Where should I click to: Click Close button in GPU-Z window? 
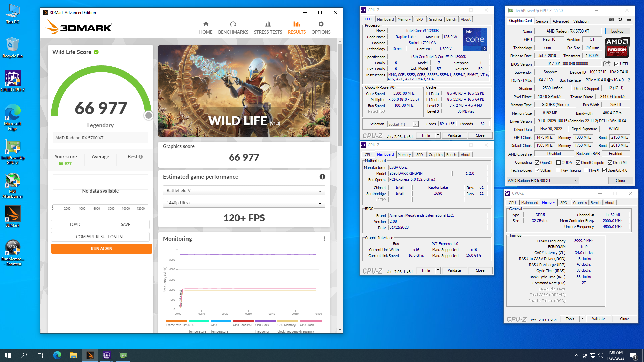(620, 180)
